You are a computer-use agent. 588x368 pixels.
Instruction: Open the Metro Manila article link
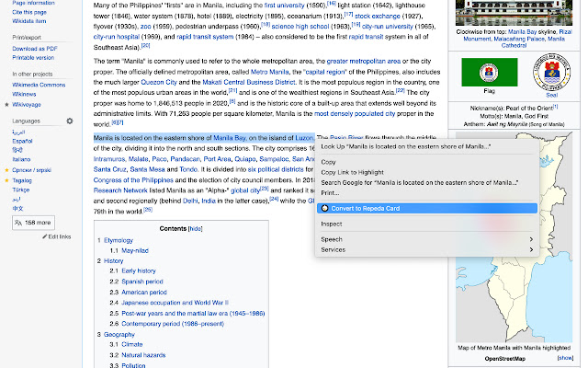pos(270,72)
